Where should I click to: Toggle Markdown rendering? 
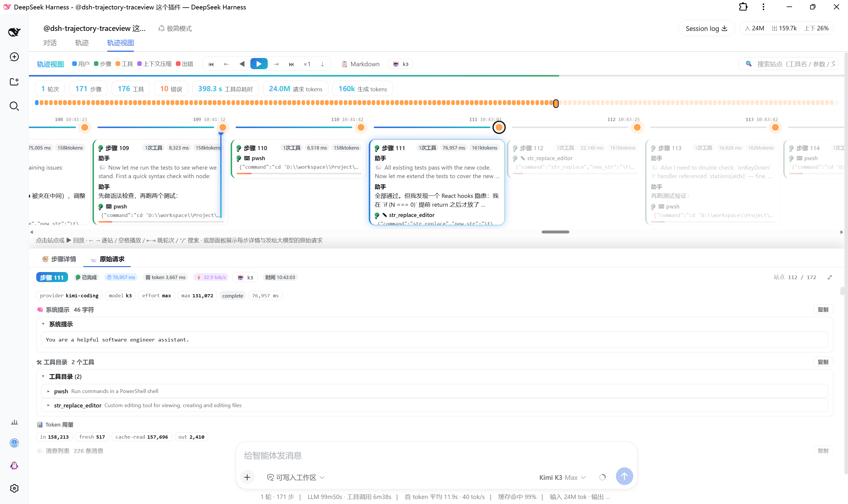click(361, 64)
